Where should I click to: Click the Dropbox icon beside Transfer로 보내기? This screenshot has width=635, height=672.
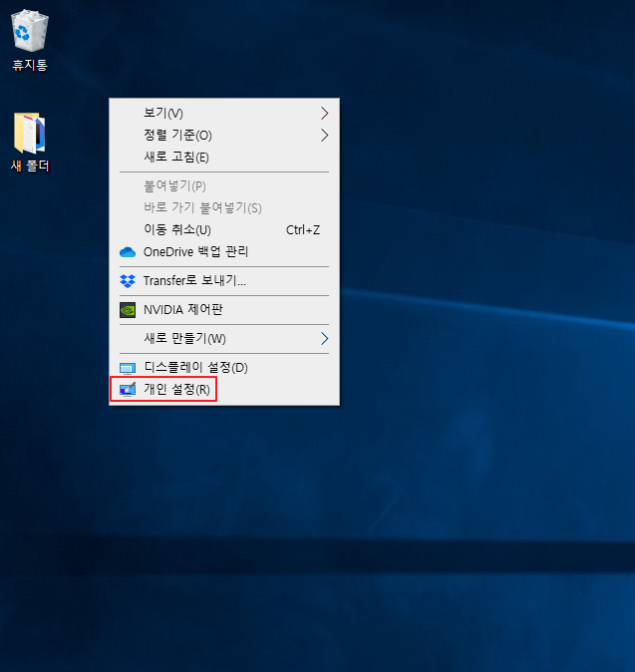[x=128, y=281]
